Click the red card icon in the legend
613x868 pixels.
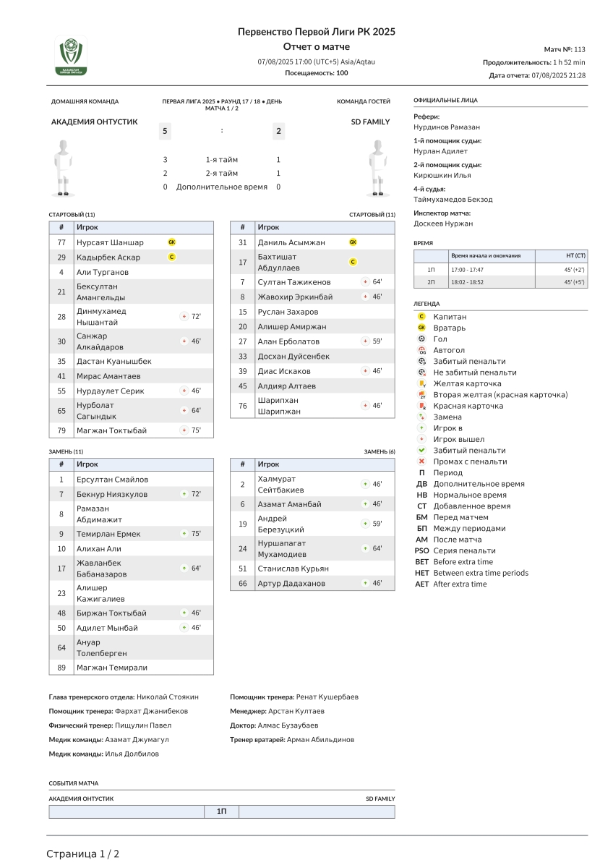point(421,407)
